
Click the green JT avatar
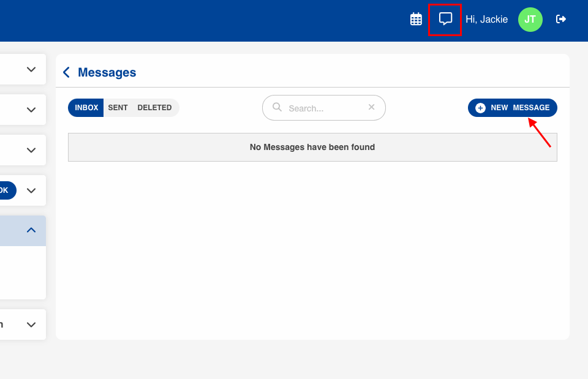coord(530,19)
